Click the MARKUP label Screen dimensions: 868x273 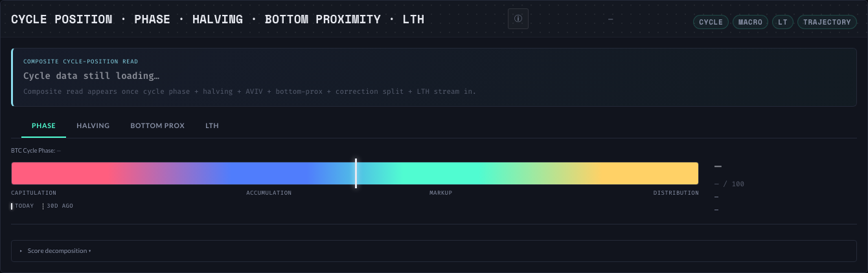click(440, 193)
